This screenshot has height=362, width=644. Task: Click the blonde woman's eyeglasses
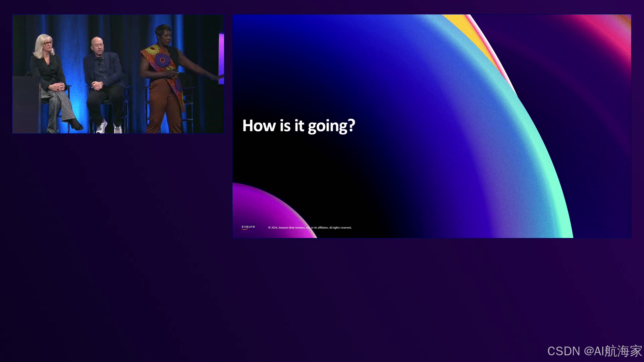(48, 43)
